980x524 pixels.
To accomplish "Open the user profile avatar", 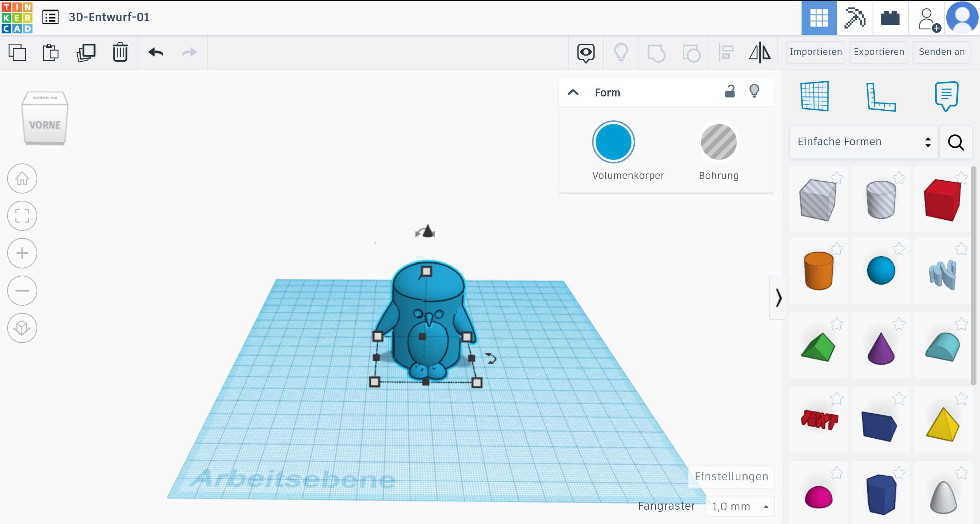I will [962, 18].
